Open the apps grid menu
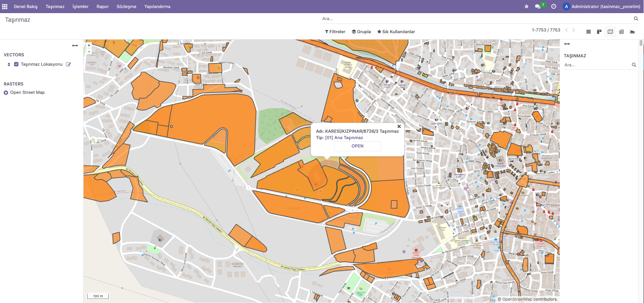The width and height of the screenshot is (644, 303). (5, 6)
